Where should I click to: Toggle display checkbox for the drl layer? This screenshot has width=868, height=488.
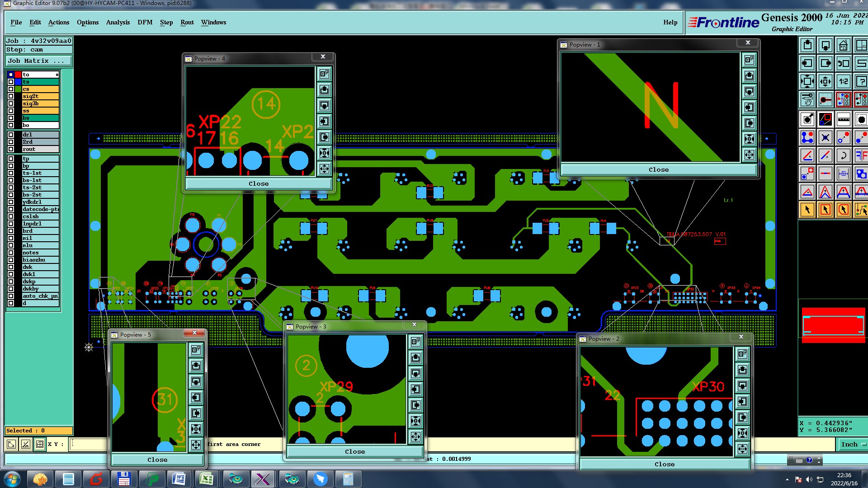(x=11, y=135)
